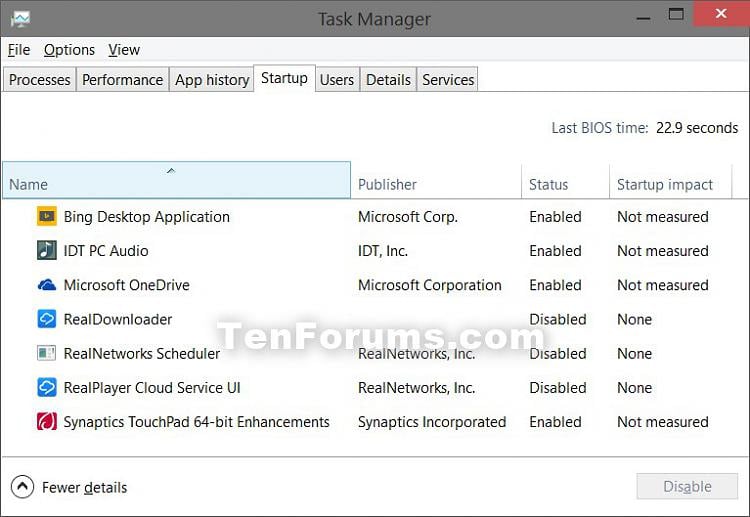The height and width of the screenshot is (517, 750).
Task: Select Synaptics TouchPad 64-bit Enhancements name
Action: point(197,422)
